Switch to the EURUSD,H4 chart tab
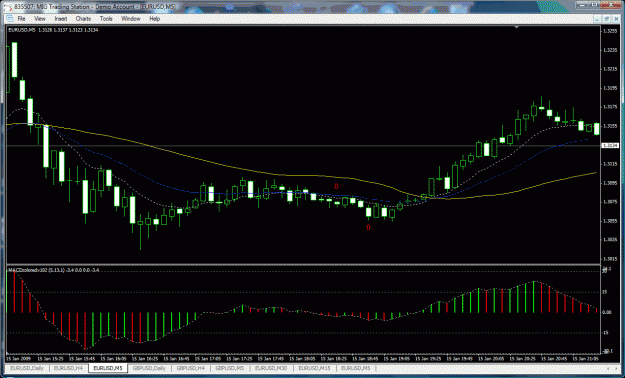The image size is (625, 378). (69, 368)
